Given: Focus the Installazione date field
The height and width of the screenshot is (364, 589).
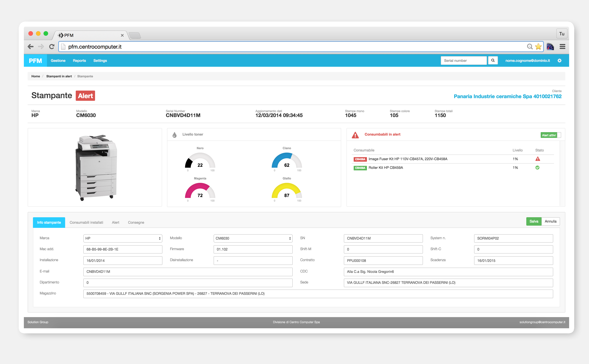Looking at the screenshot, I should (x=123, y=261).
